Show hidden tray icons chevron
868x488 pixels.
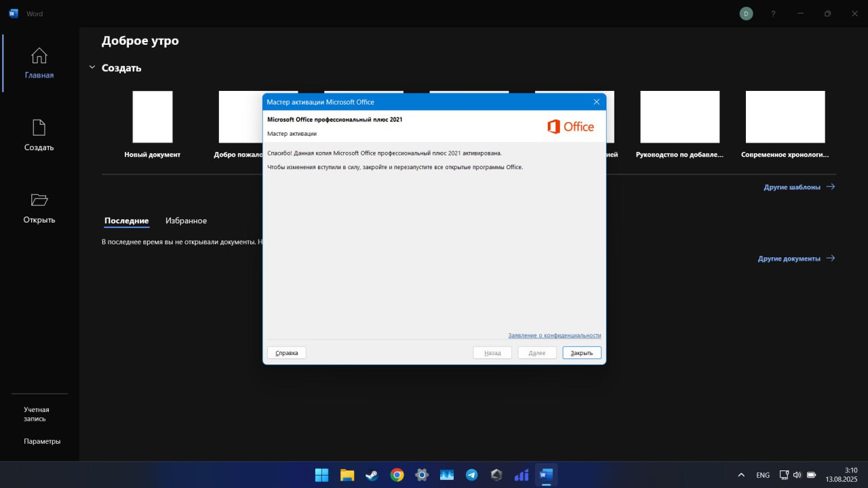click(741, 475)
